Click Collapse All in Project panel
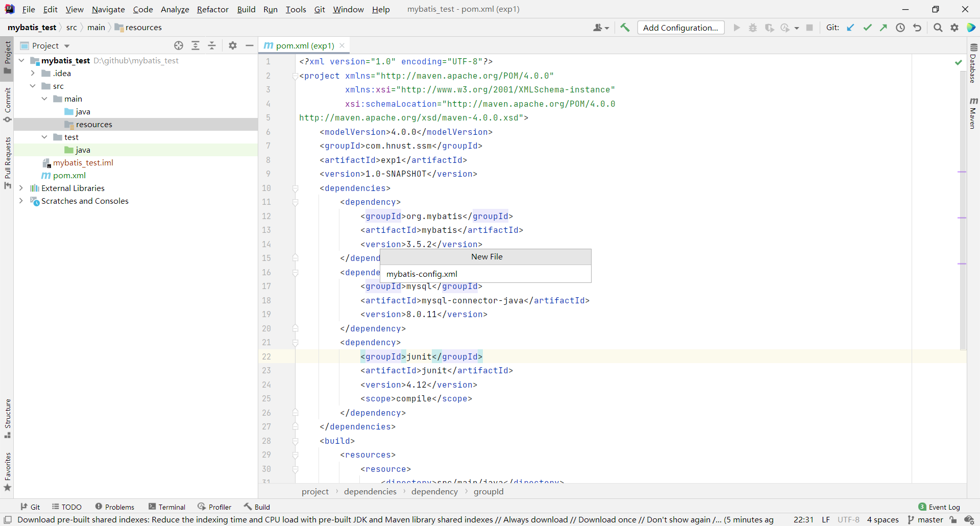 (x=212, y=45)
